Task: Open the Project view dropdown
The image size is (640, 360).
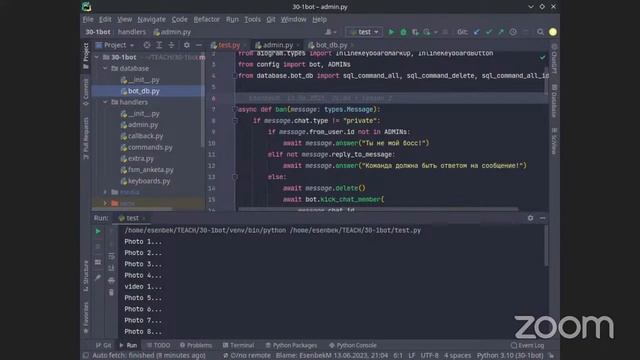Action: 115,45
